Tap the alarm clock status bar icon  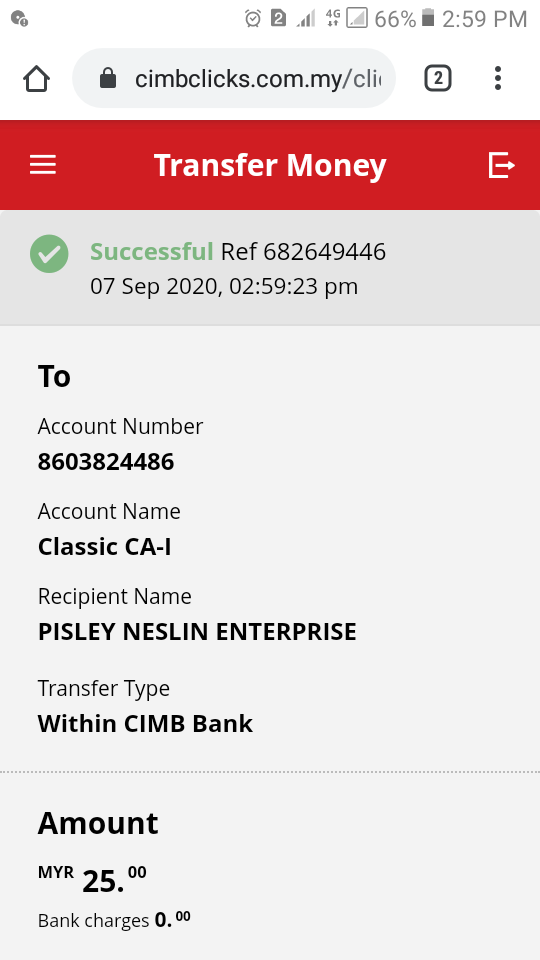(x=252, y=19)
